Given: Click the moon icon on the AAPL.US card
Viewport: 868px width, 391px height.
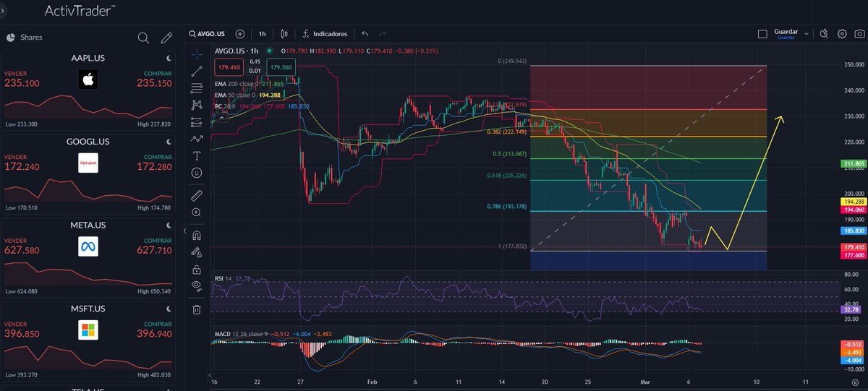Looking at the screenshot, I should (x=168, y=58).
